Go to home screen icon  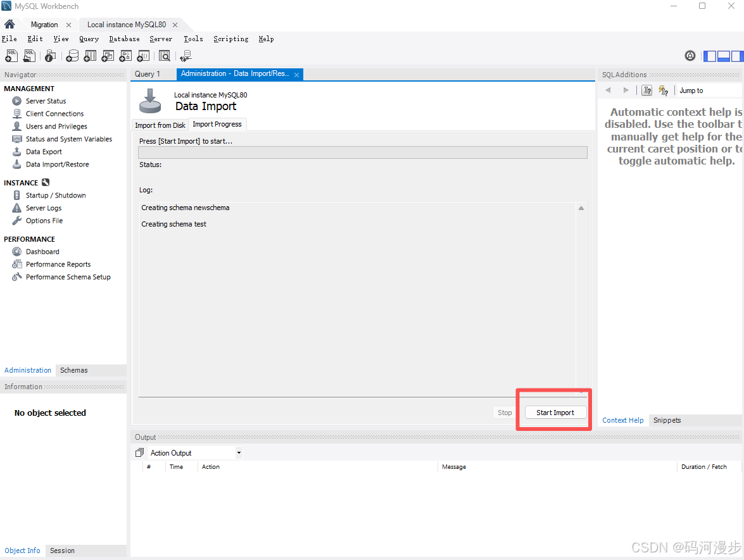click(9, 24)
